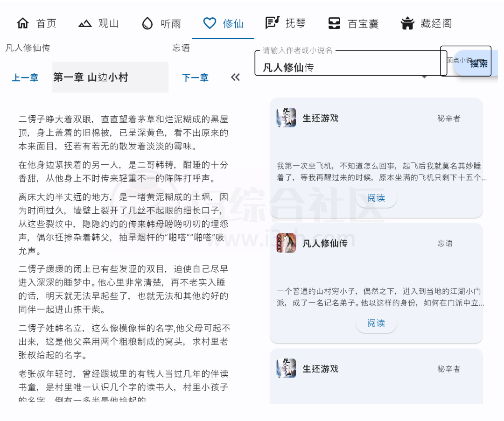Click cover thumbnail of last 生还游戏 card
Viewport: 504px width, 421px height.
[x=286, y=368]
